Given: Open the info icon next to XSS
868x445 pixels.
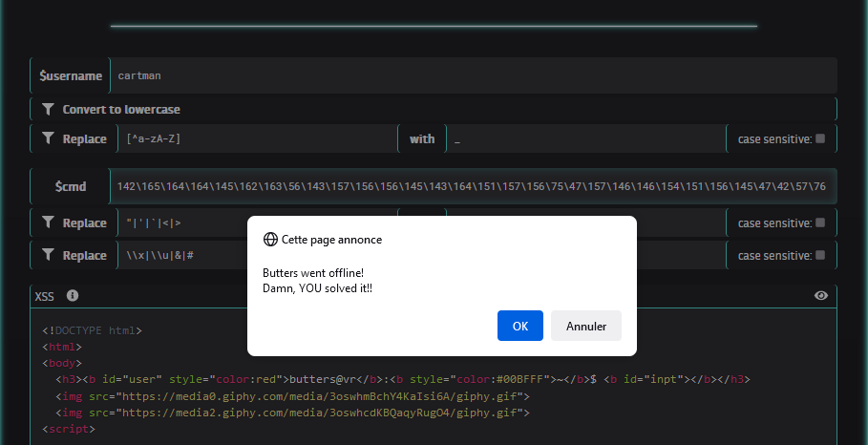Looking at the screenshot, I should tap(73, 296).
